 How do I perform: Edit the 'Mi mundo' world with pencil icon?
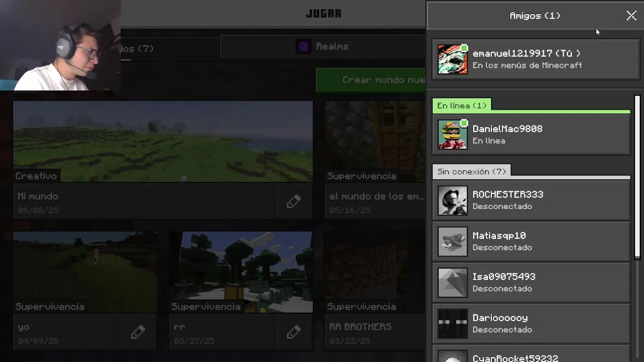[x=294, y=202]
